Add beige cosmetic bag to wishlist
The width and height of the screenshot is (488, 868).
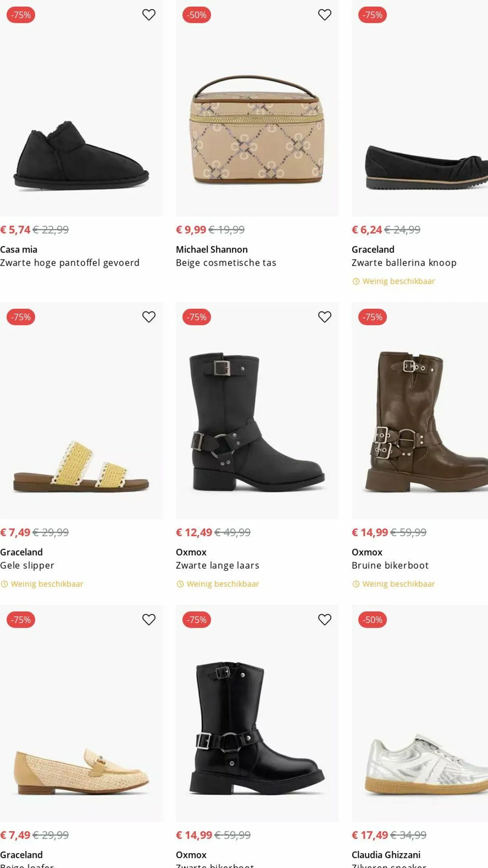pyautogui.click(x=324, y=15)
